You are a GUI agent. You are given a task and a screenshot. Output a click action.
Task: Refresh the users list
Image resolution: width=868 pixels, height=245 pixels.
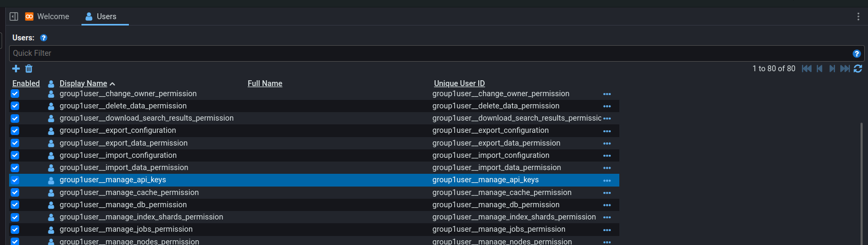click(x=858, y=69)
